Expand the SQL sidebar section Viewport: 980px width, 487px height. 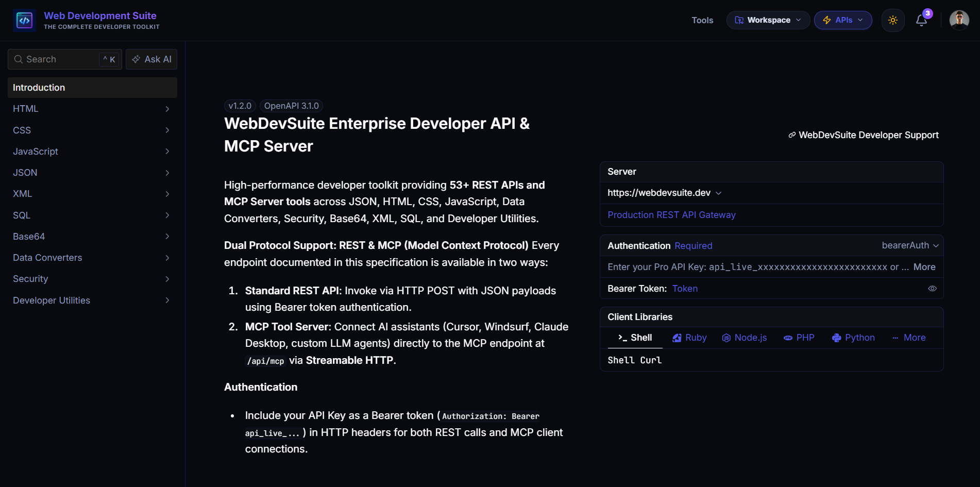point(92,215)
